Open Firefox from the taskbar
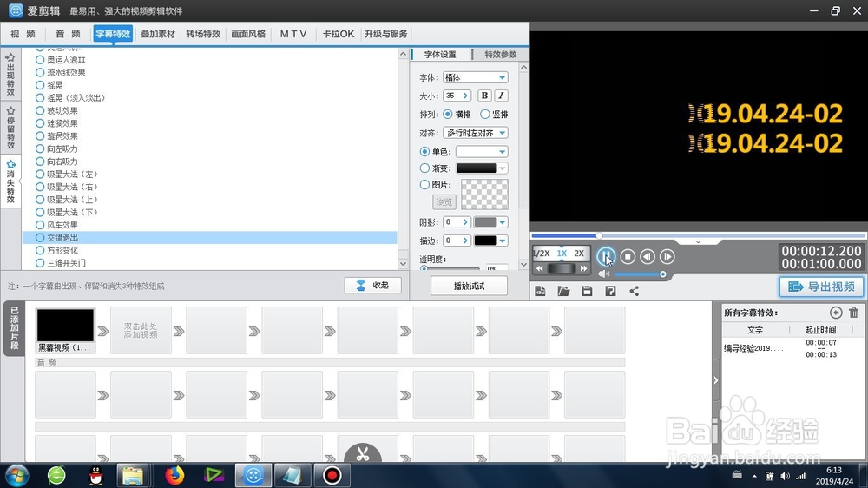The image size is (868, 488). (174, 475)
